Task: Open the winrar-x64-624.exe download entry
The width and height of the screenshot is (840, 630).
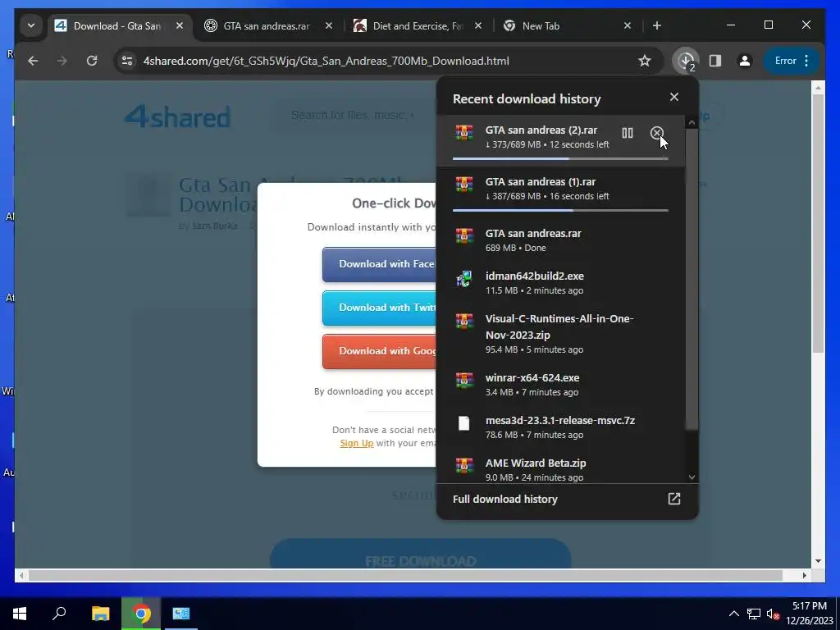Action: (561, 384)
